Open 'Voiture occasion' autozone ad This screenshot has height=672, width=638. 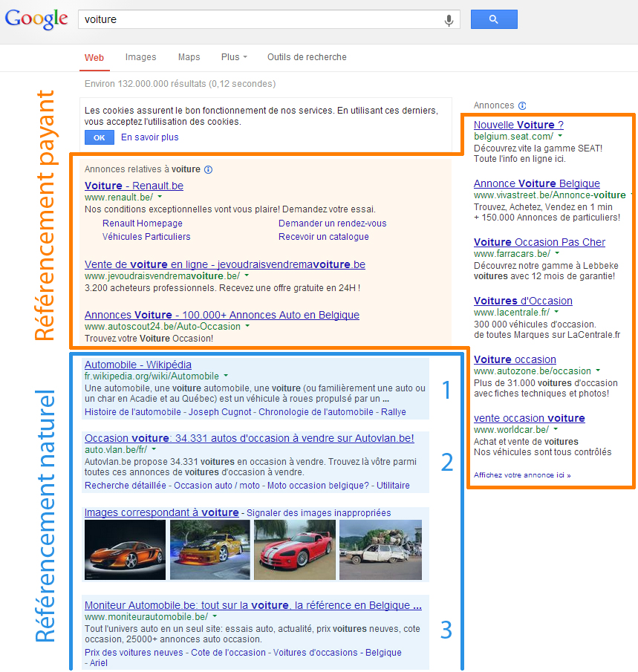point(515,359)
